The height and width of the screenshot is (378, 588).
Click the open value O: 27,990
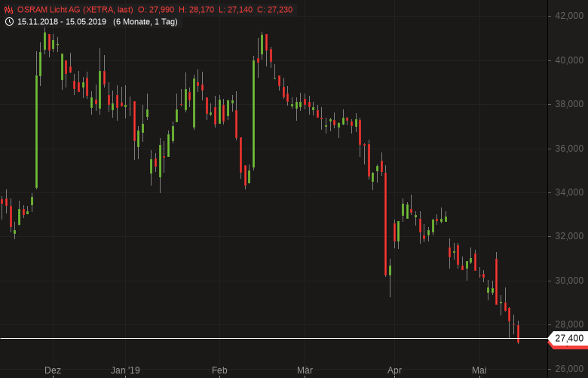tap(156, 10)
